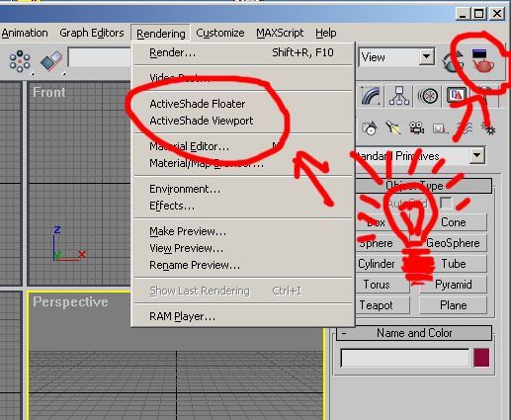Click the Front viewport label
The width and height of the screenshot is (511, 420).
48,92
